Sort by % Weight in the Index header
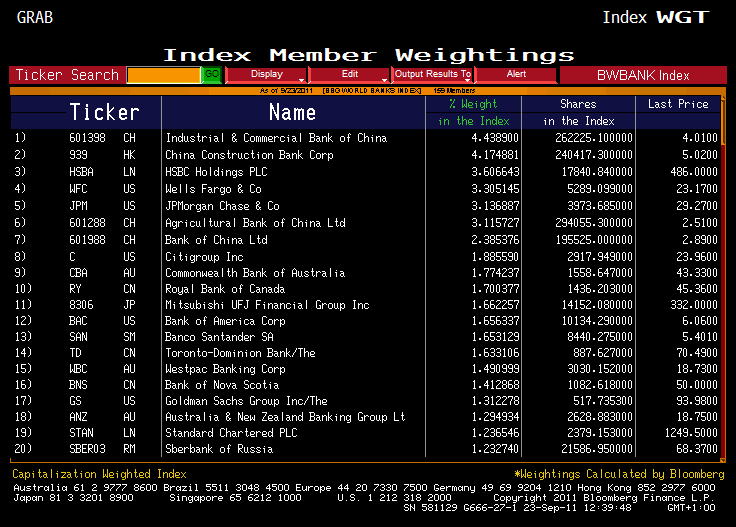The image size is (736, 527). pyautogui.click(x=474, y=113)
